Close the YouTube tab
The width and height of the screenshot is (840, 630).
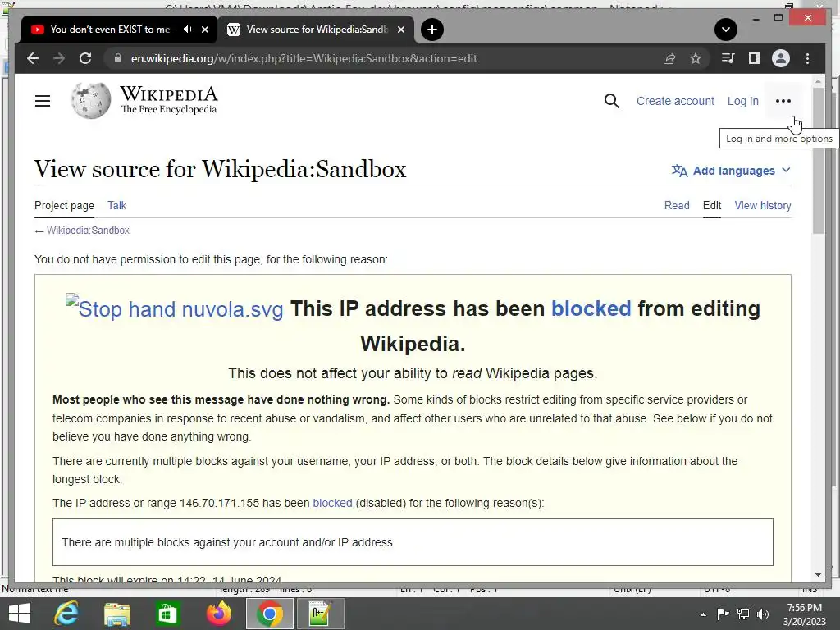(204, 30)
